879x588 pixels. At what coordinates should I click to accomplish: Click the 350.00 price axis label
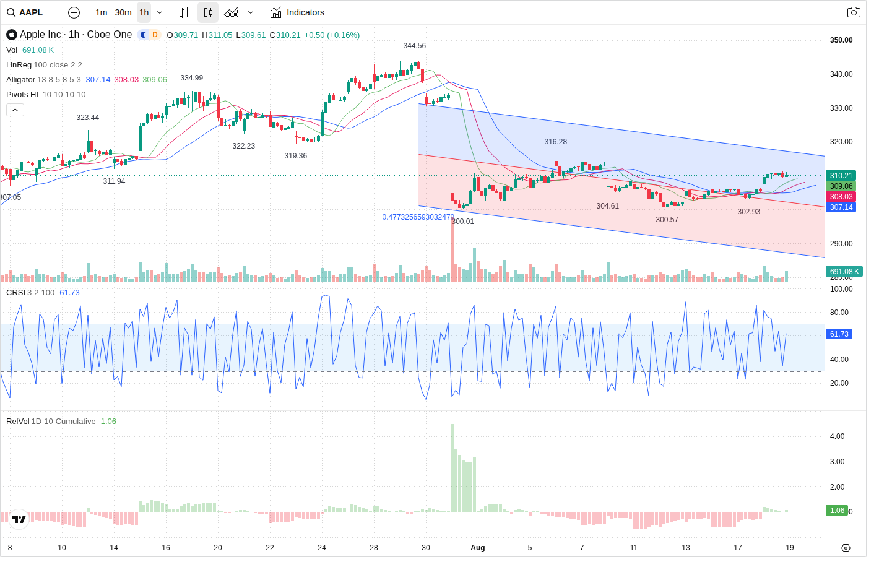coord(841,40)
